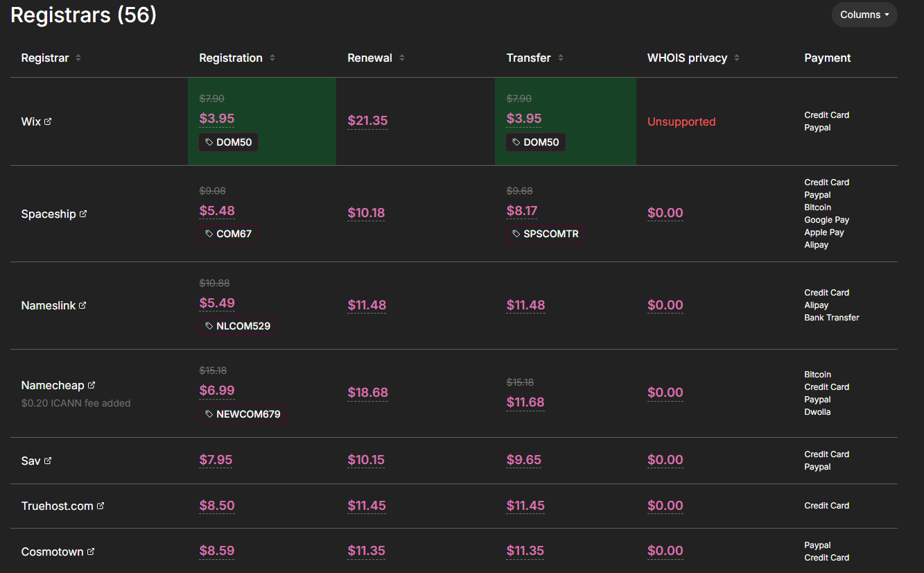The width and height of the screenshot is (924, 573).
Task: Open the Columns dropdown
Action: [864, 15]
